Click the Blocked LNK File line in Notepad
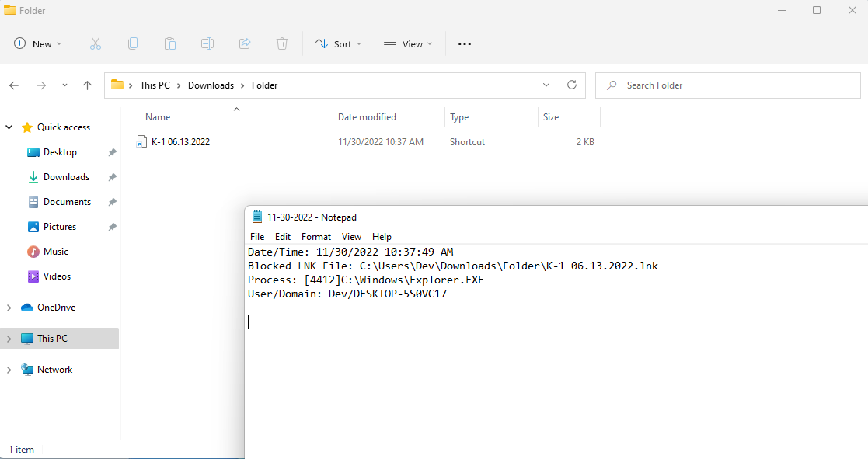This screenshot has width=868, height=459. point(453,266)
